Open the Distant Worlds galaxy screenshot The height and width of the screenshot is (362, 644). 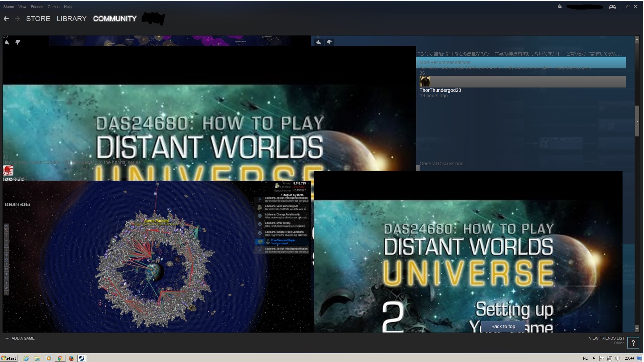coord(157,257)
